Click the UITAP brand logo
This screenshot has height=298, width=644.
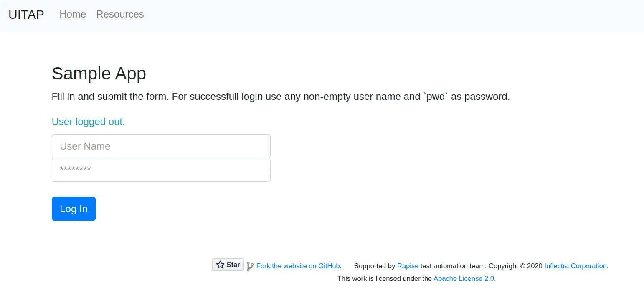[26, 14]
